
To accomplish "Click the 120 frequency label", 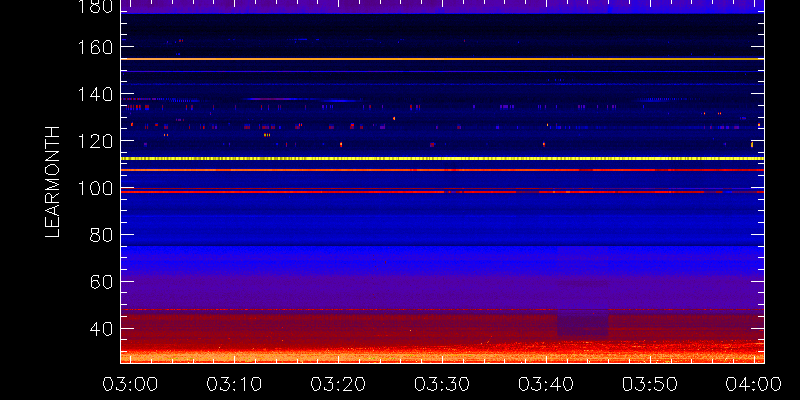I will click(x=95, y=141).
